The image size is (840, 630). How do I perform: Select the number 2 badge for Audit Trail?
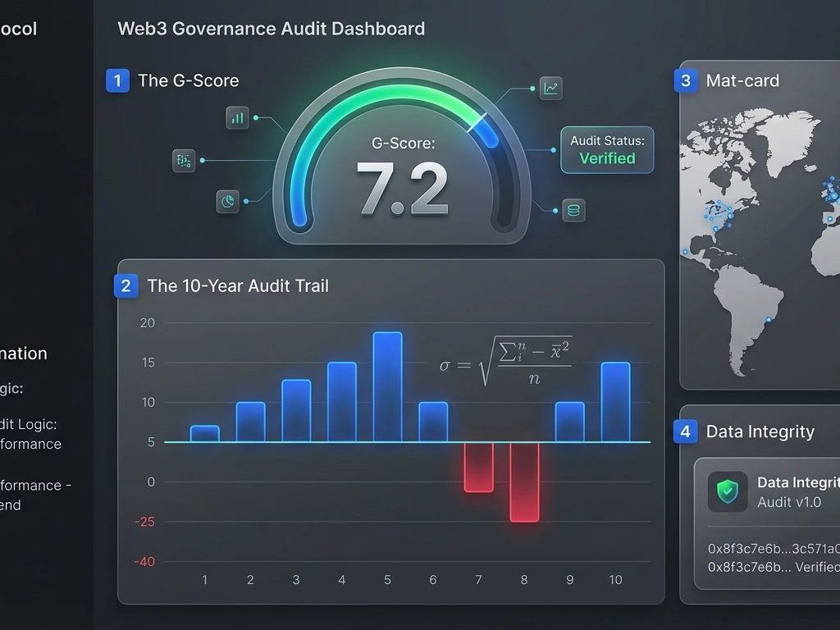[x=126, y=285]
